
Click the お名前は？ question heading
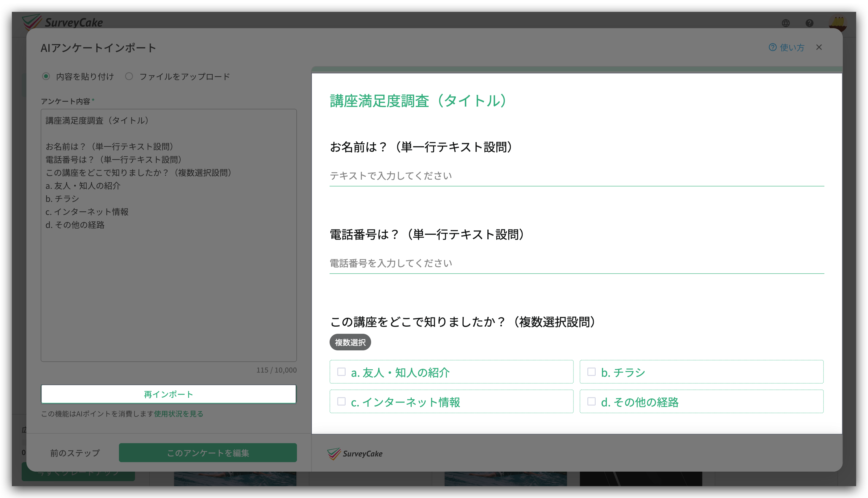tap(422, 147)
